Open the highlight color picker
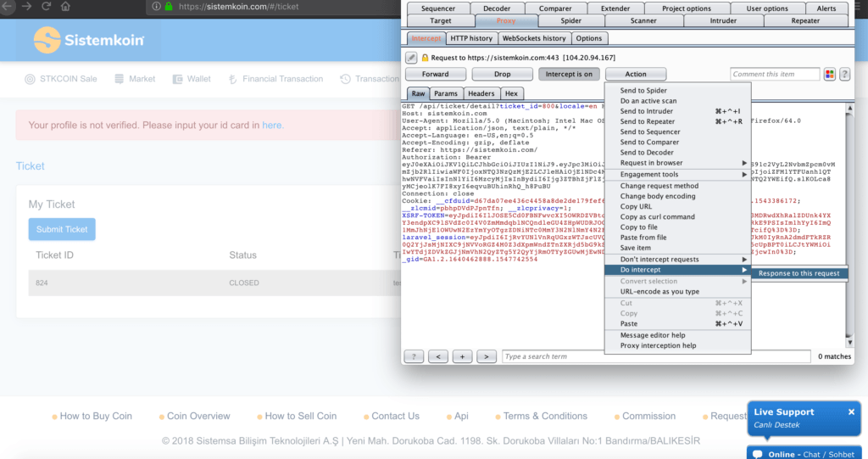 pyautogui.click(x=829, y=75)
